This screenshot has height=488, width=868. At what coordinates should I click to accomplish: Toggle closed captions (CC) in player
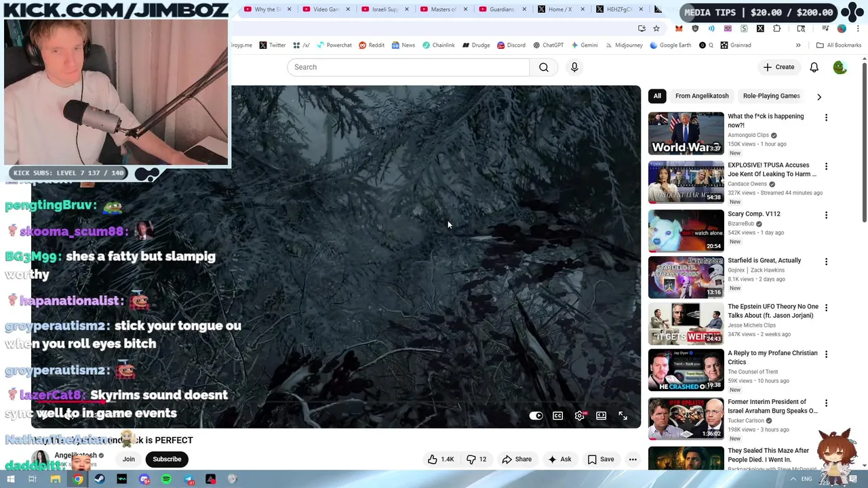(557, 415)
